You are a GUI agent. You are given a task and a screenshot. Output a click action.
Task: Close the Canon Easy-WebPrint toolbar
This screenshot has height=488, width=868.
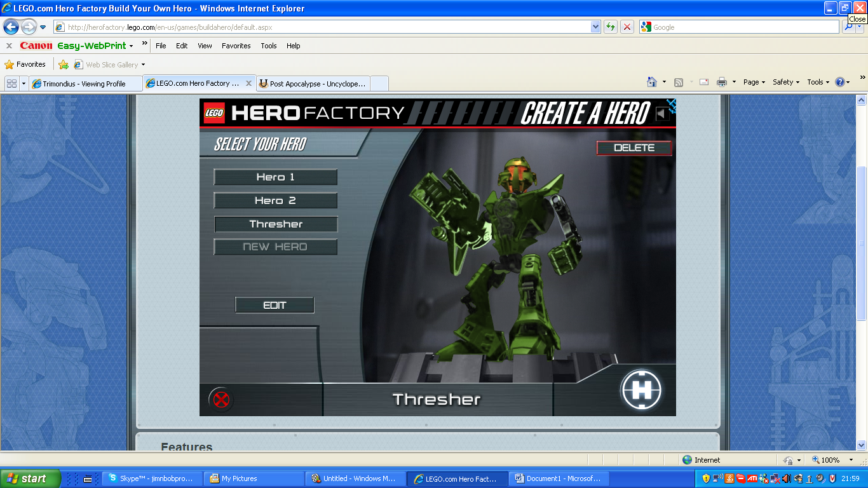coord(9,46)
